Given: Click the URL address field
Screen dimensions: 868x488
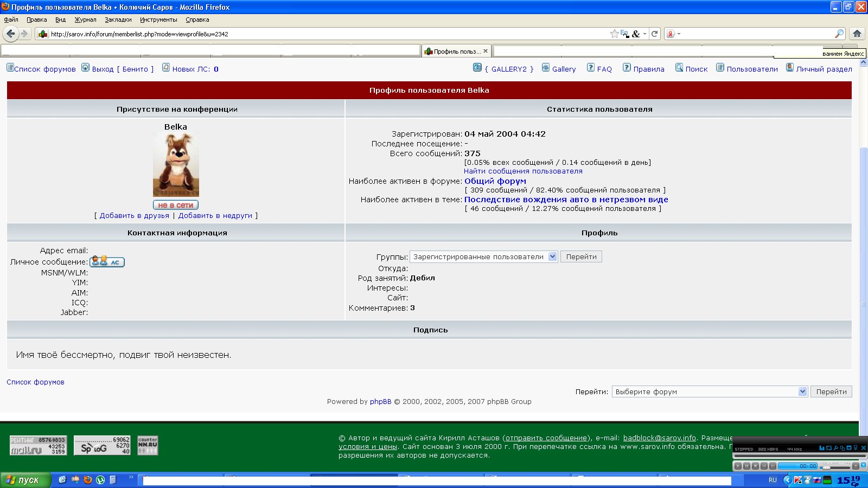Looking at the screenshot, I should coord(325,34).
